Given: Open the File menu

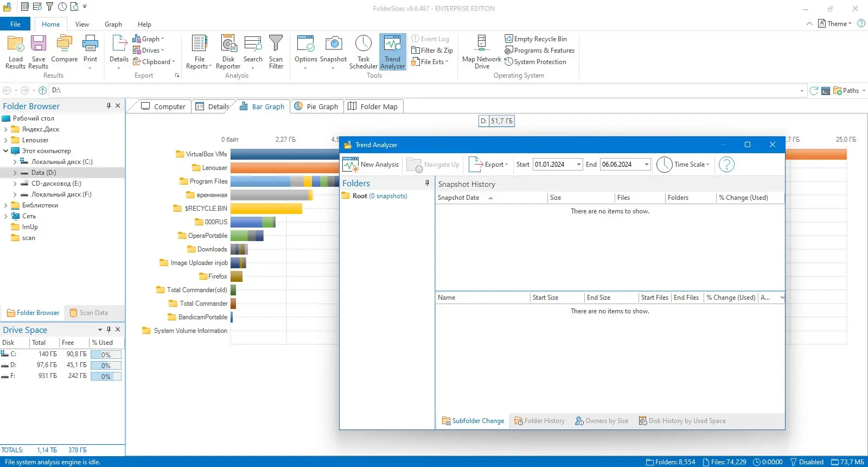Looking at the screenshot, I should pyautogui.click(x=15, y=24).
